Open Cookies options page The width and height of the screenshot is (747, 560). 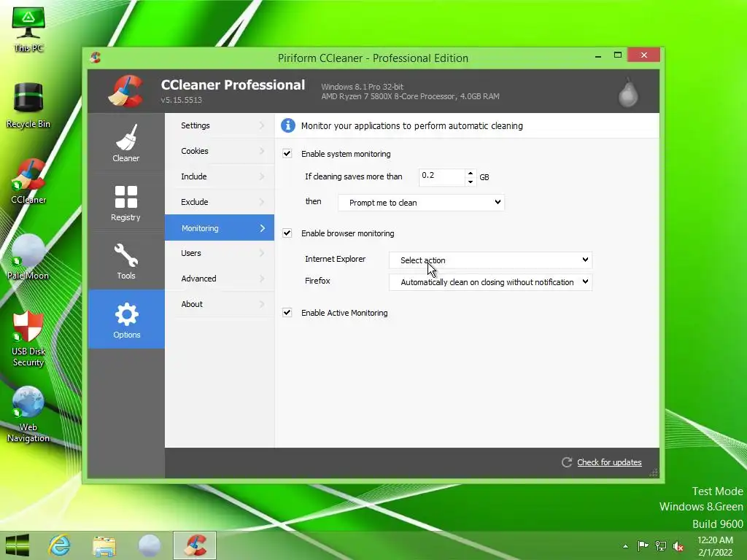click(x=220, y=151)
